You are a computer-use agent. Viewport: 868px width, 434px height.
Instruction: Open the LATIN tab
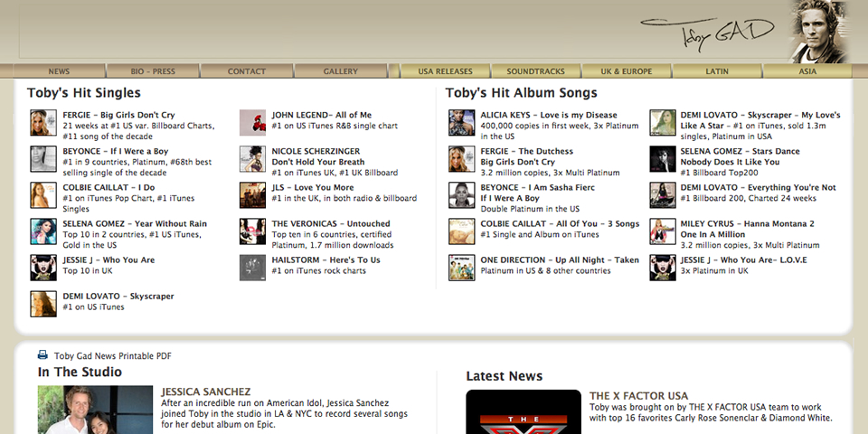(717, 71)
